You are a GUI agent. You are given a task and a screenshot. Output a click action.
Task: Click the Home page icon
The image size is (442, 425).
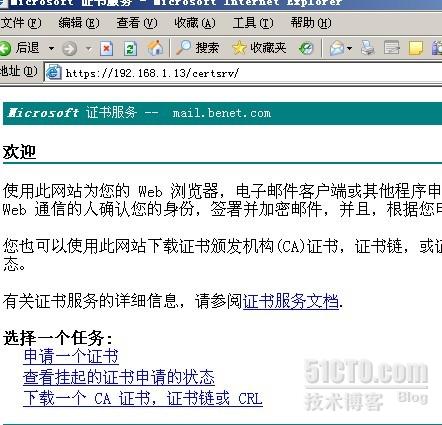click(x=155, y=48)
